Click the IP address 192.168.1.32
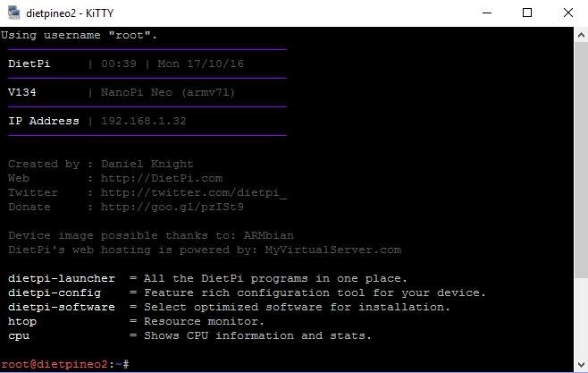 (143, 121)
